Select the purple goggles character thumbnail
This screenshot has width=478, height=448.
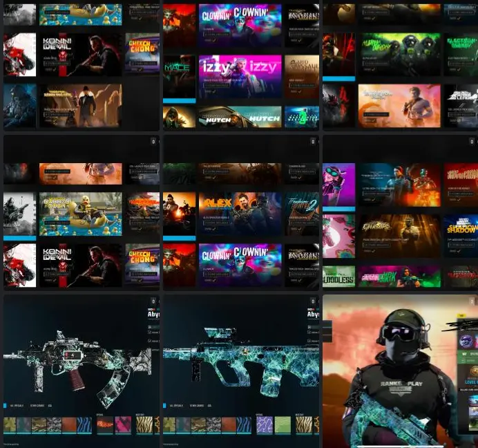(x=338, y=185)
